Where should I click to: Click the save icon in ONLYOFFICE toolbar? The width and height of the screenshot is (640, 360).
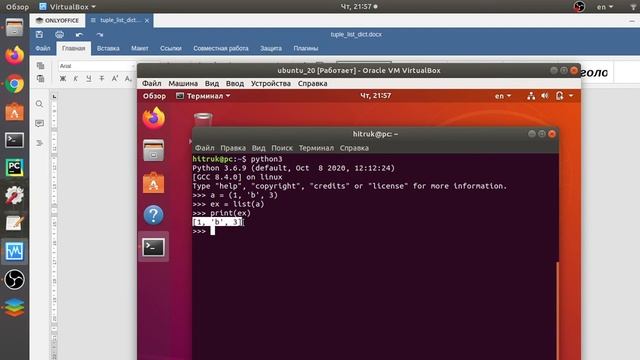click(x=39, y=35)
